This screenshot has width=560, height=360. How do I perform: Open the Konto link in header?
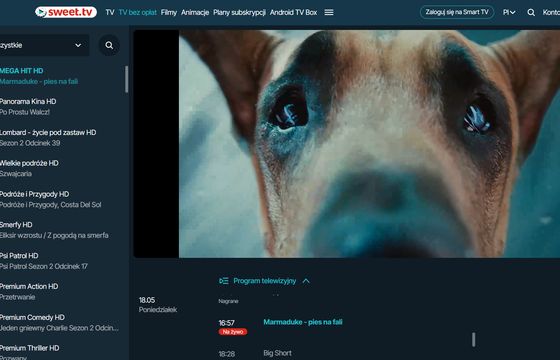point(551,12)
